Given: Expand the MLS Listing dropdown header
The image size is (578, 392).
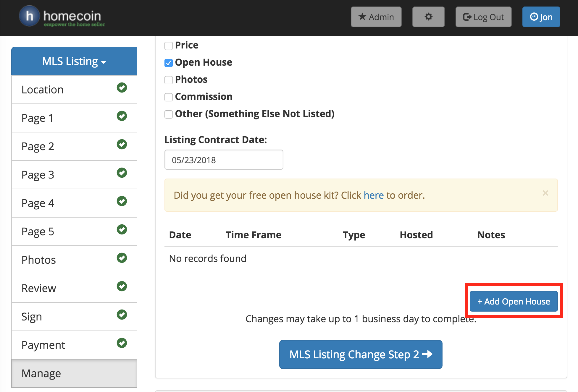Looking at the screenshot, I should coord(74,61).
